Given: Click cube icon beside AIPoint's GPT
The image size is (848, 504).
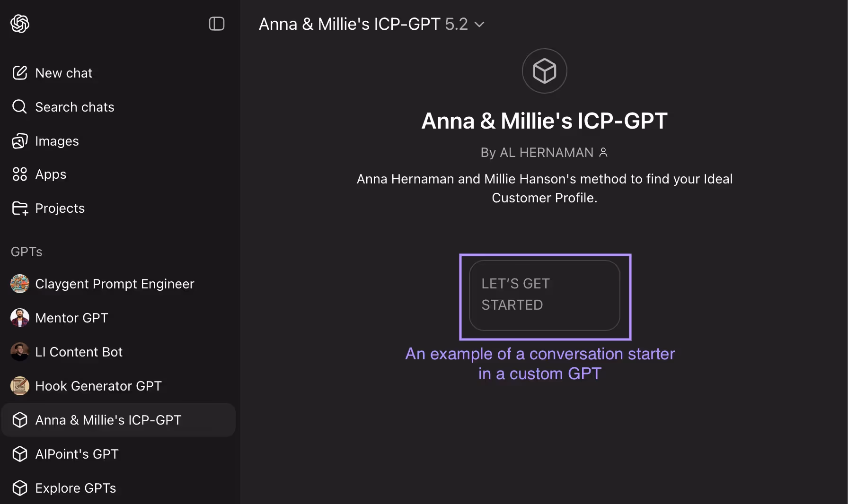Looking at the screenshot, I should [20, 454].
